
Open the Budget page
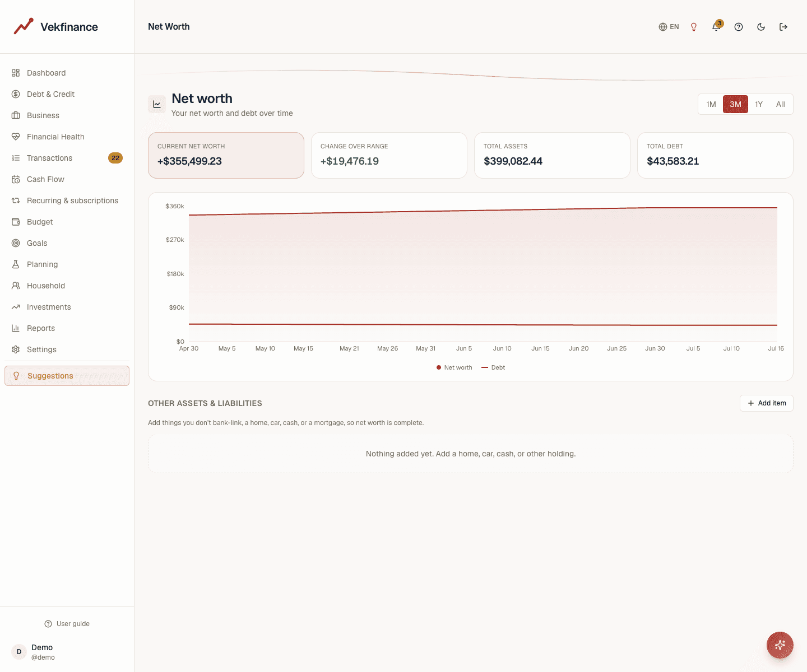pyautogui.click(x=67, y=222)
